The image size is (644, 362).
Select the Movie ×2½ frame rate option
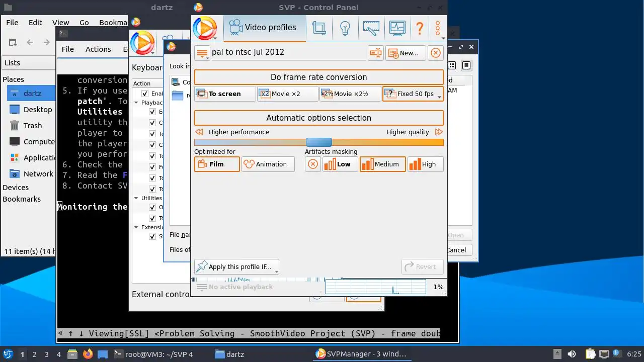350,94
